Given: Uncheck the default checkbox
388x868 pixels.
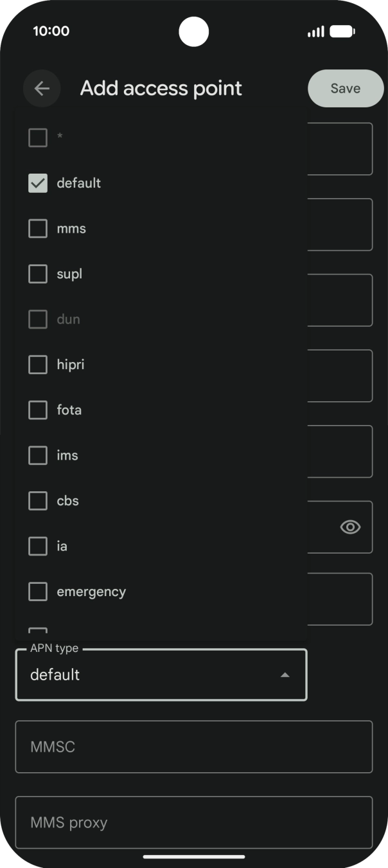Looking at the screenshot, I should (38, 183).
